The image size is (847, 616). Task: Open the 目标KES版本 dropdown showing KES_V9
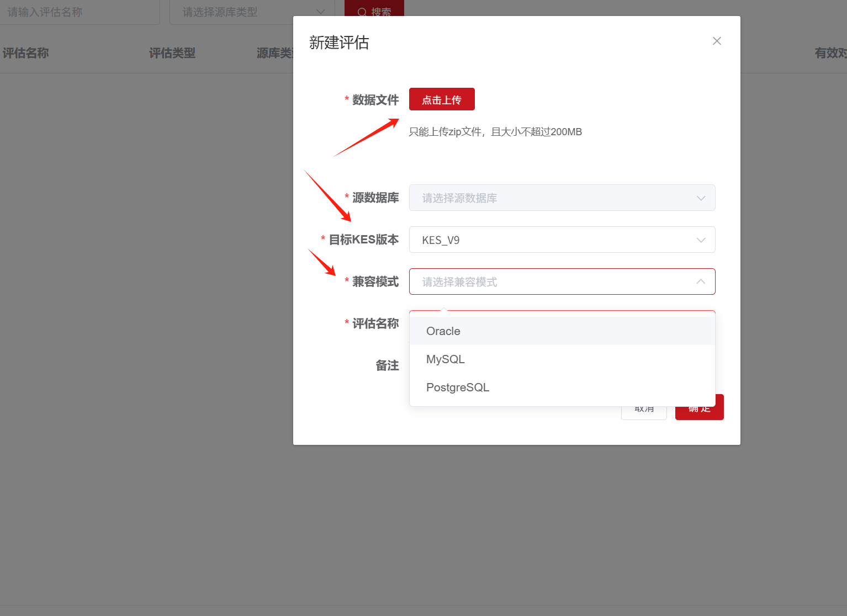tap(562, 240)
